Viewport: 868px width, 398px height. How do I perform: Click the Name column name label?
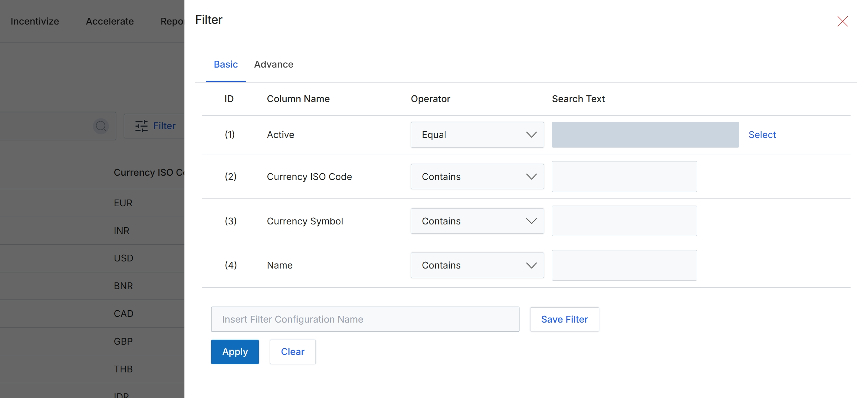point(280,265)
